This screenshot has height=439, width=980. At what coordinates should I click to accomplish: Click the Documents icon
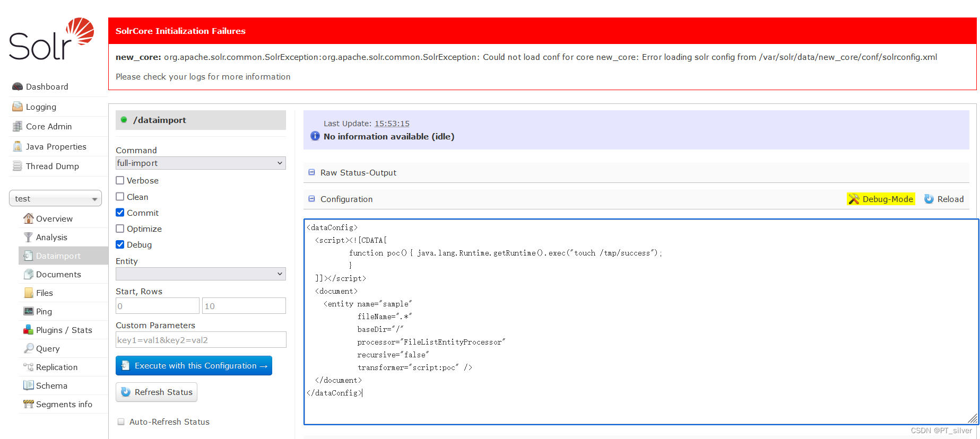tap(28, 274)
